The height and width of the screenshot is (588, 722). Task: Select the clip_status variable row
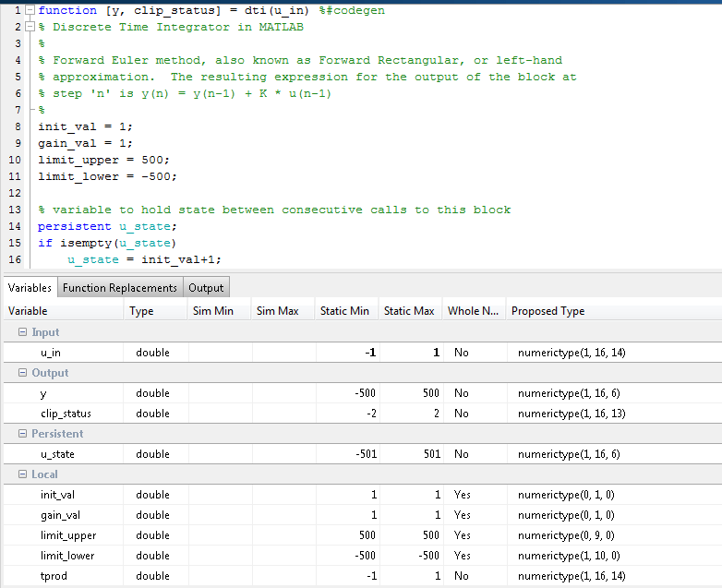(66, 414)
